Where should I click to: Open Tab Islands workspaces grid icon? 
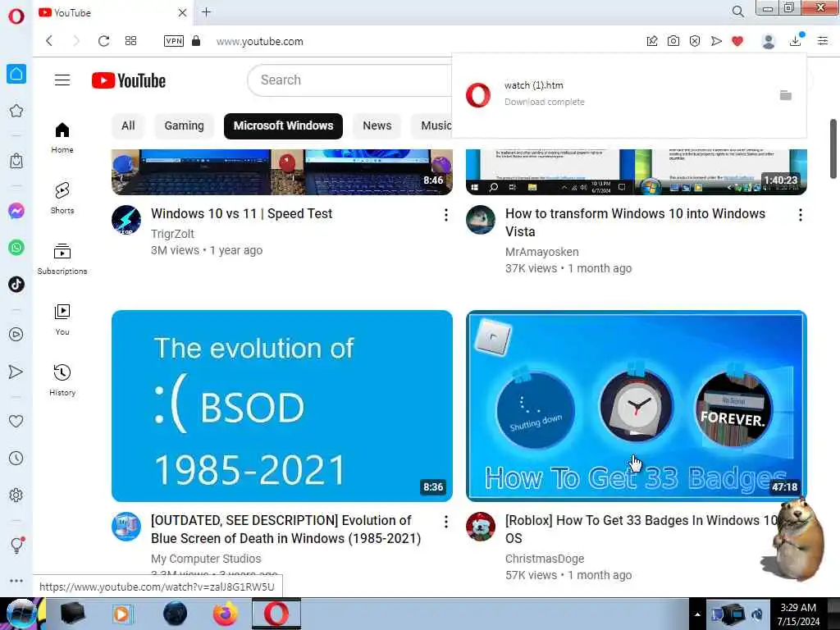[x=130, y=41]
